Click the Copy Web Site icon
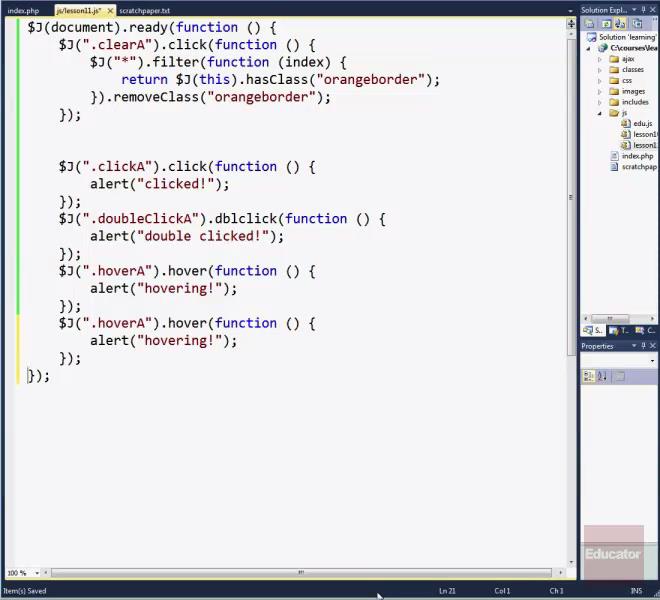The width and height of the screenshot is (660, 600). pos(637,24)
